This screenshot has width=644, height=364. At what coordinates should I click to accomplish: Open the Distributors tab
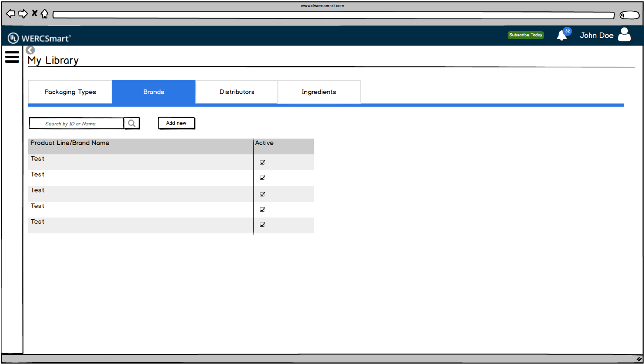click(237, 92)
